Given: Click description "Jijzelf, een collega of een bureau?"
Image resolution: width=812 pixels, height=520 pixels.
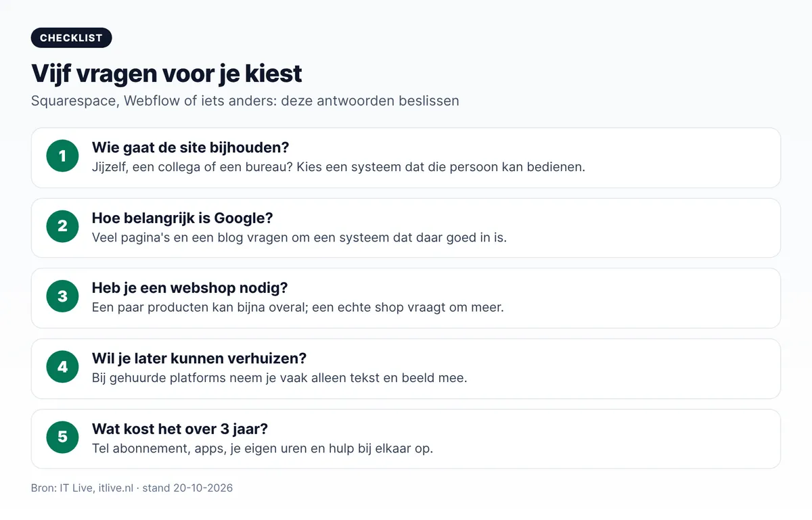Looking at the screenshot, I should tap(338, 167).
